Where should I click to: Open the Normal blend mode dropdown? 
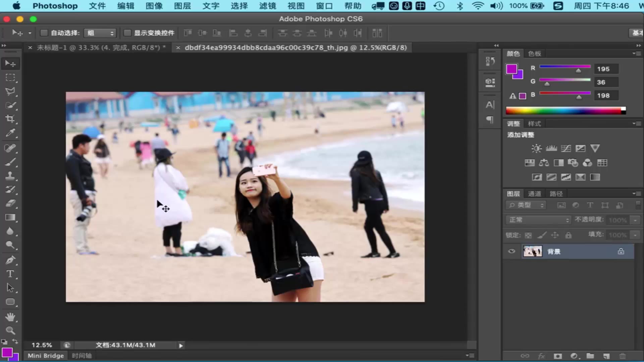(538, 220)
